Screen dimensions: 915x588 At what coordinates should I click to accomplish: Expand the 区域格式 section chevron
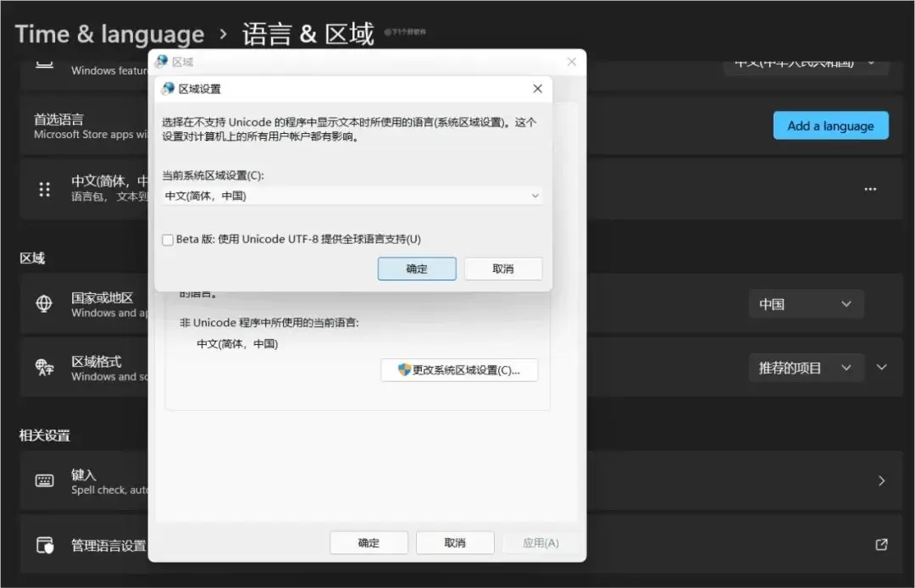[881, 368]
